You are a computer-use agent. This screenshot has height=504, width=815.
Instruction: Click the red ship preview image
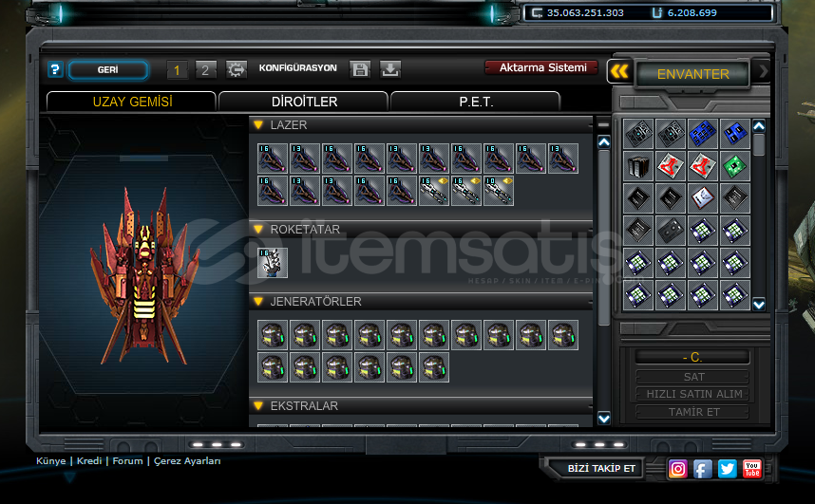click(x=144, y=275)
